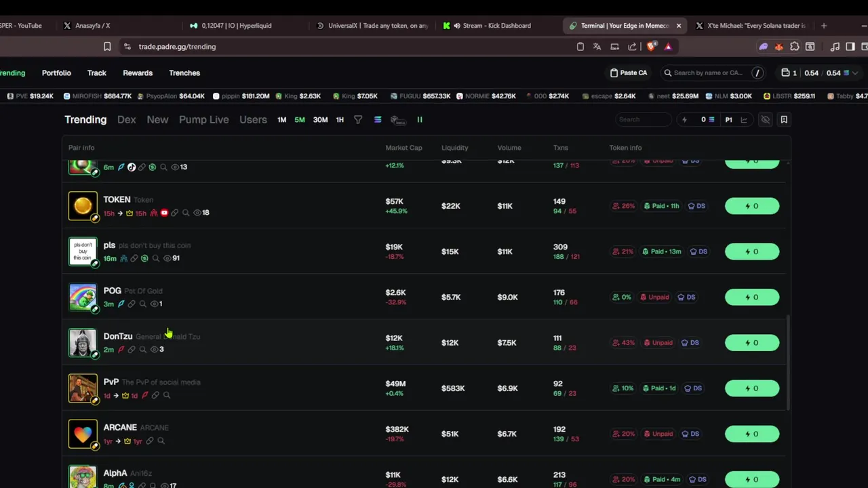Toggle the hidden tokens crossed-eye icon
The width and height of the screenshot is (868, 488).
click(x=766, y=120)
